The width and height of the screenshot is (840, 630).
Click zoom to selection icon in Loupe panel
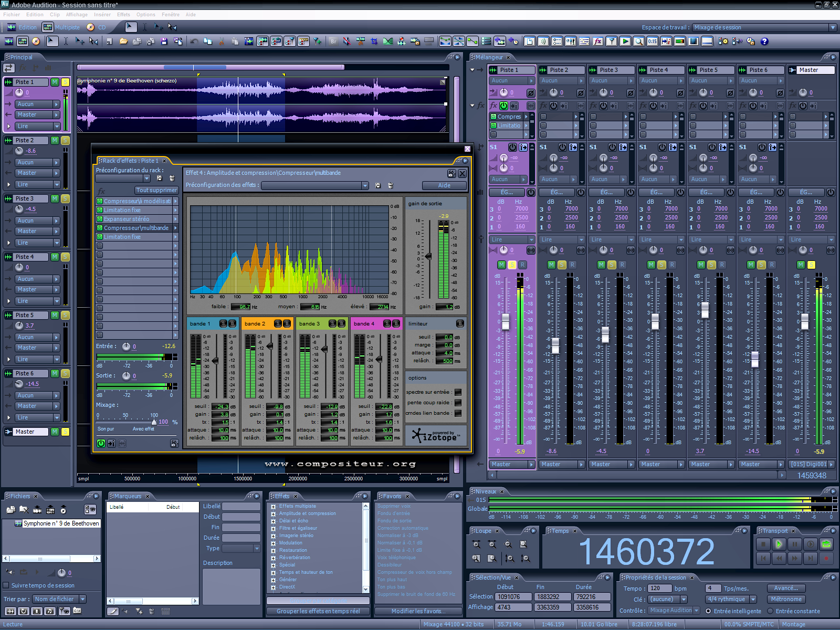coord(523,544)
